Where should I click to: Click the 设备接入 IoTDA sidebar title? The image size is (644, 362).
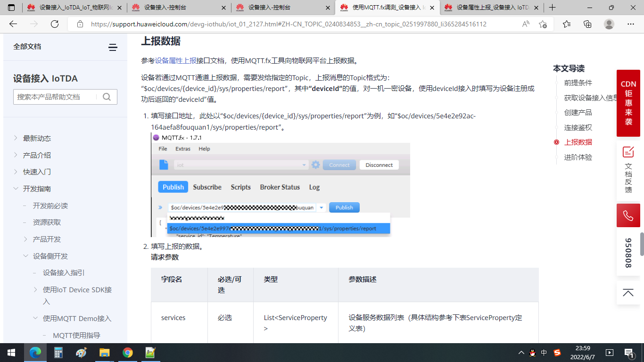tap(46, 79)
